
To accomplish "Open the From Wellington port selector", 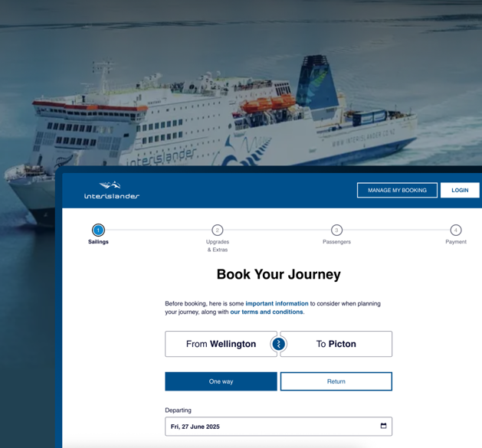I will click(x=221, y=344).
